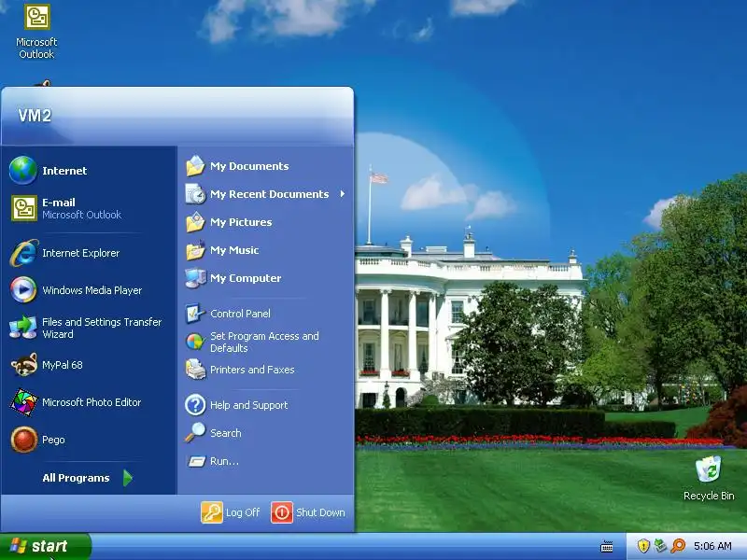This screenshot has height=560, width=747.
Task: Click the network computers tray icon
Action: (x=660, y=546)
